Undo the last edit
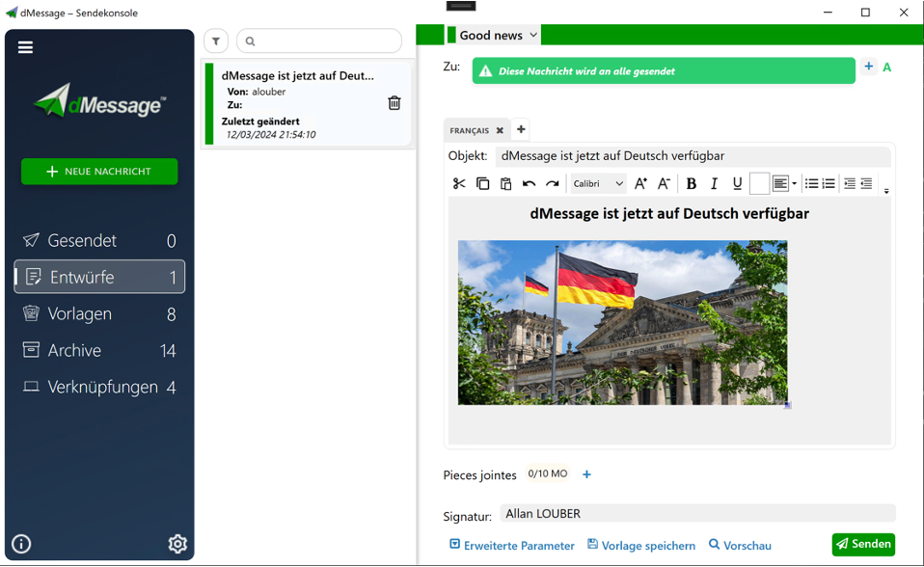924x567 pixels. point(529,183)
